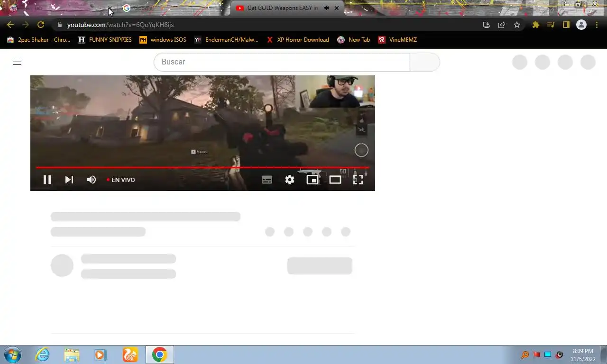Open Windows Media Player from taskbar
The image size is (607, 364).
tap(101, 355)
